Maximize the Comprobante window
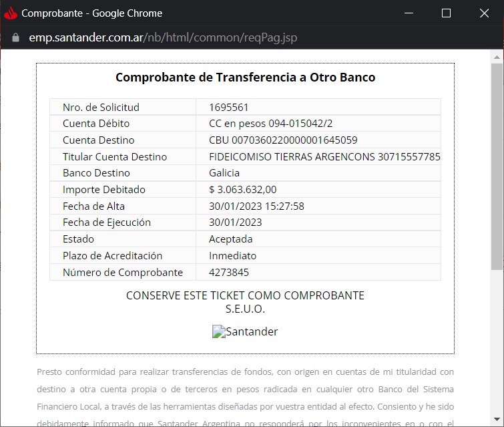 (446, 13)
